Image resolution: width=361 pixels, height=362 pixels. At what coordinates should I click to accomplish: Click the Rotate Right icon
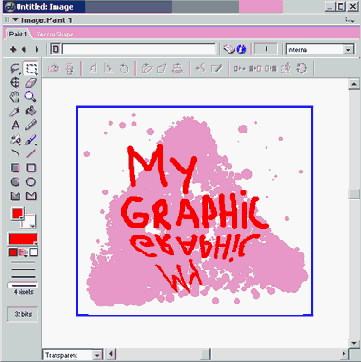coord(109,69)
